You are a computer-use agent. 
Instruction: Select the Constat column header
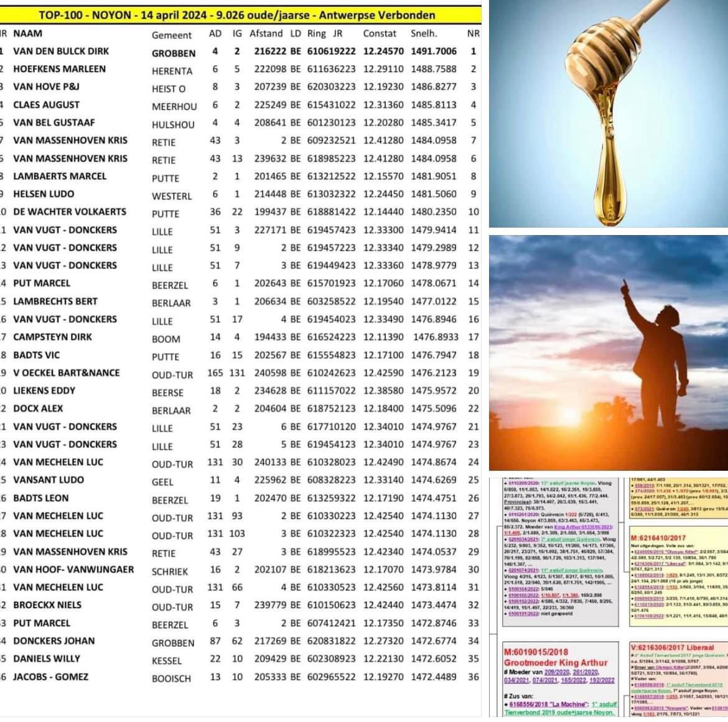[x=380, y=34]
